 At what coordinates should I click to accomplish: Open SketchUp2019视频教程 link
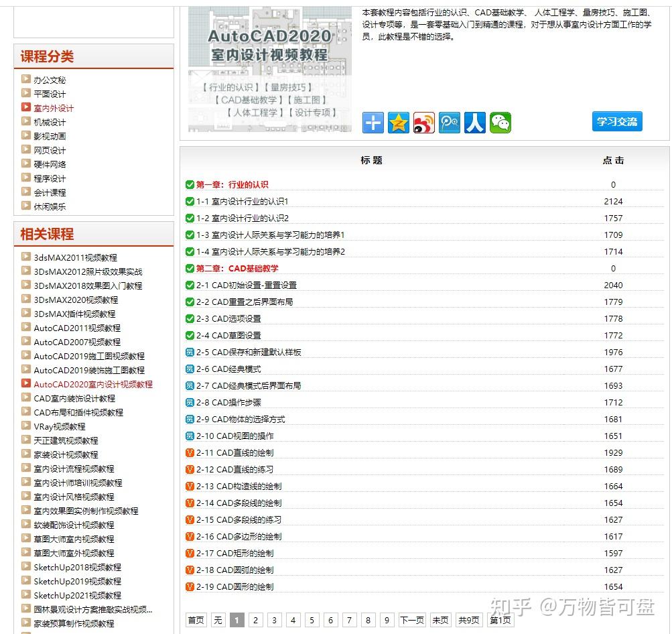(78, 581)
